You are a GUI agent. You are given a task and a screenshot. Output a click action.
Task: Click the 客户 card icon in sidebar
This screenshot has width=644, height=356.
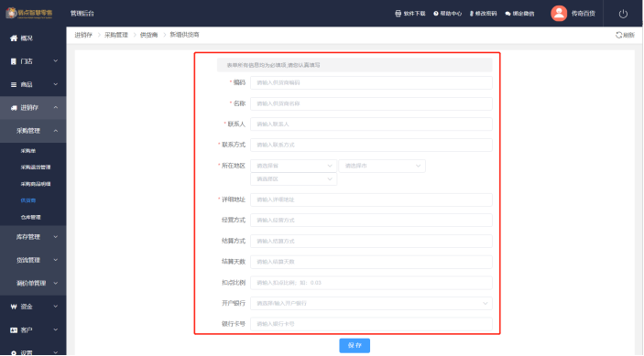click(14, 330)
